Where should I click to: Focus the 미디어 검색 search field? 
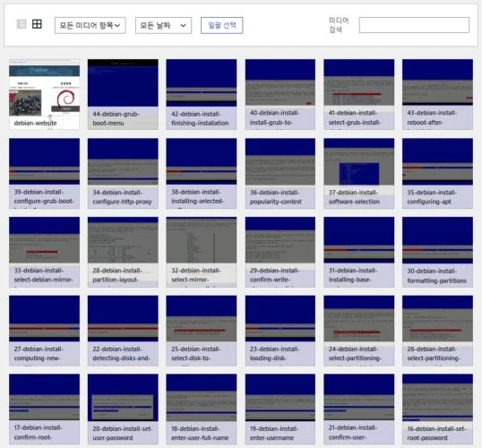point(414,25)
